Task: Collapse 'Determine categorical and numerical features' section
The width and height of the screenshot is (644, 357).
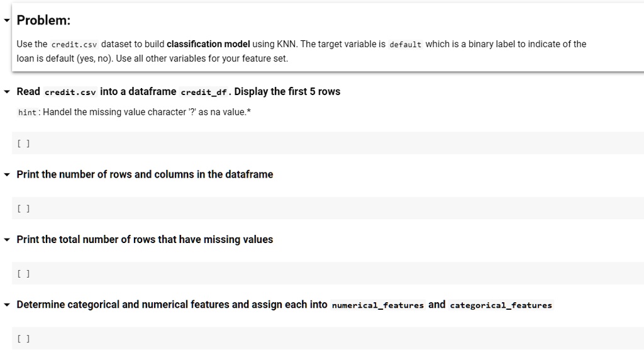Action: click(x=7, y=305)
